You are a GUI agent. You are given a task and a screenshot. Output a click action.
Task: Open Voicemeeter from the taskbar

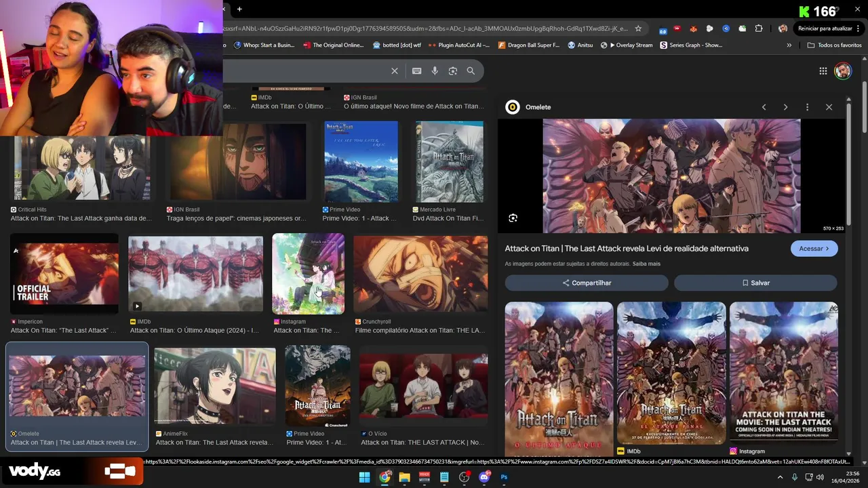click(x=425, y=477)
